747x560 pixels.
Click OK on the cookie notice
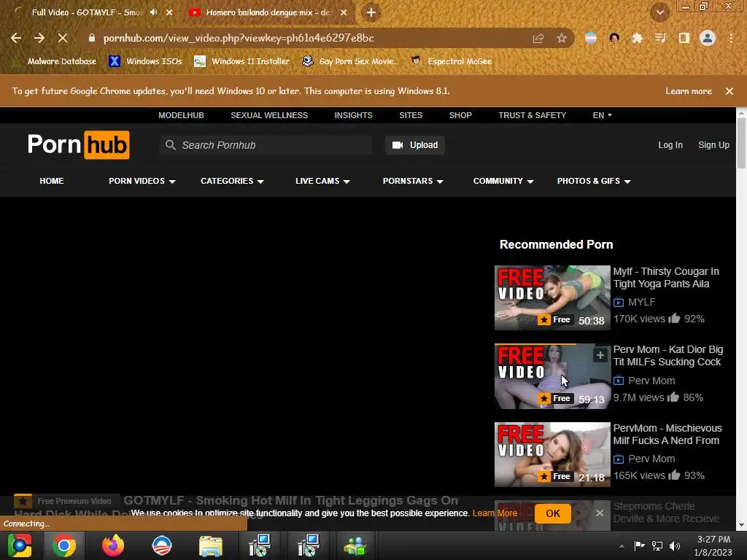[x=553, y=513]
